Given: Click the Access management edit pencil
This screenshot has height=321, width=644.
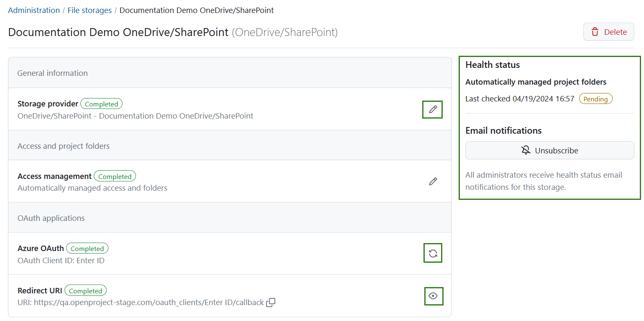Looking at the screenshot, I should click(x=433, y=181).
